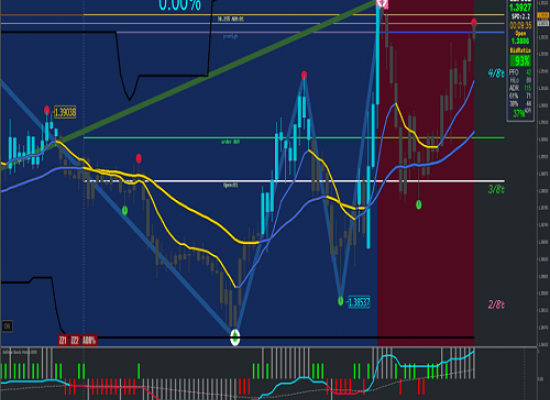Select the 4/8 level label

click(496, 73)
